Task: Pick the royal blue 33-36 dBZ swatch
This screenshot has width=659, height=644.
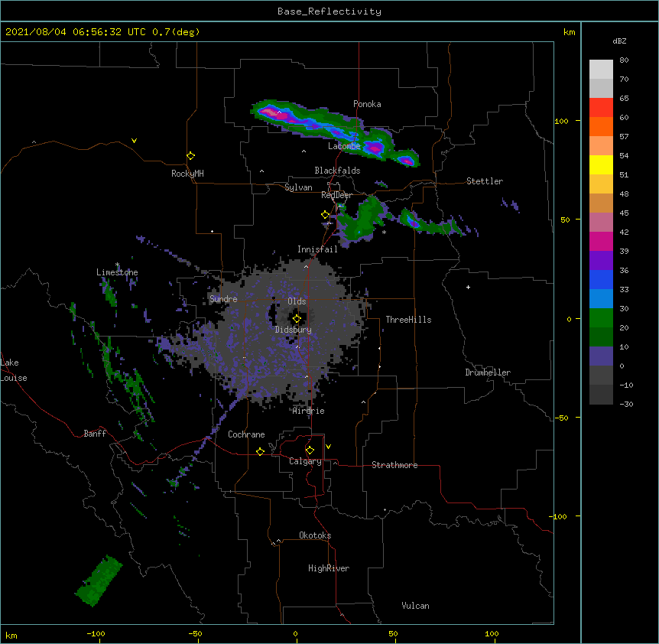Action: (x=601, y=279)
